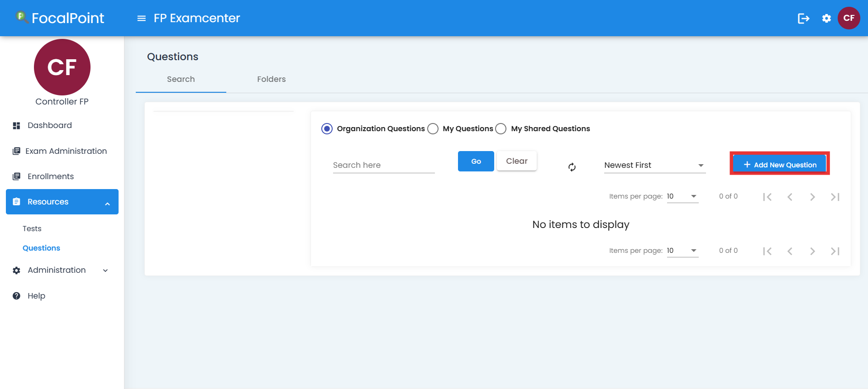This screenshot has width=868, height=389.
Task: Click the logout icon in header
Action: coord(803,18)
